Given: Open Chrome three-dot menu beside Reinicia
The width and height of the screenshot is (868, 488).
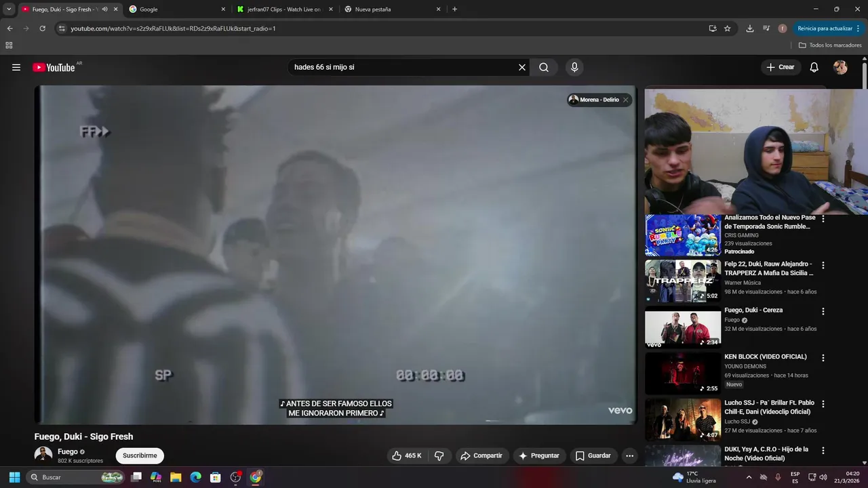Looking at the screenshot, I should [859, 28].
